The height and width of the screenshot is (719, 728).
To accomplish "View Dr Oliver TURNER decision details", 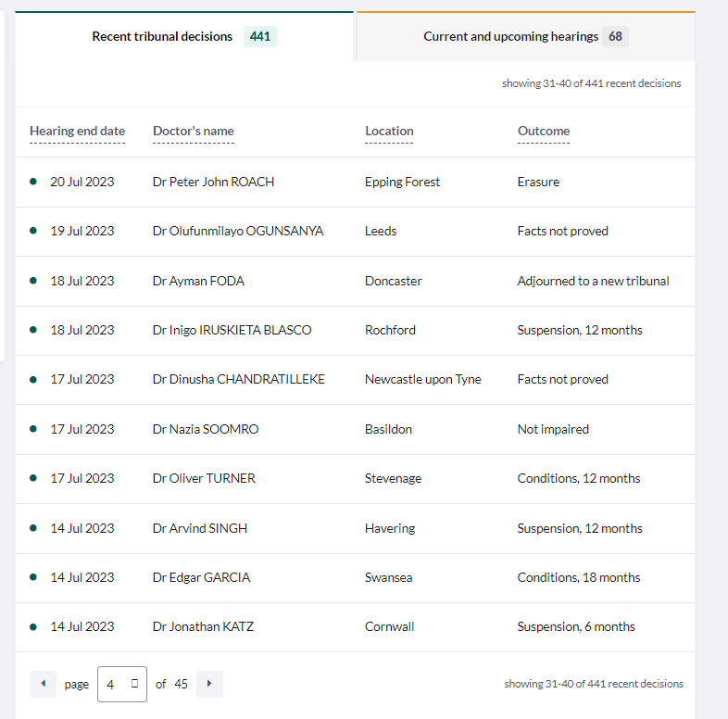I will pos(204,478).
